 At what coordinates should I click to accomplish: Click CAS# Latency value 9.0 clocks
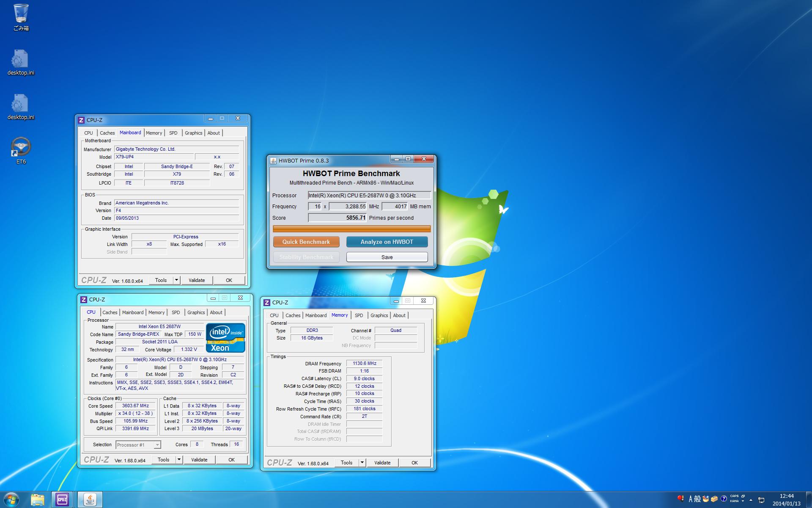[x=364, y=379]
